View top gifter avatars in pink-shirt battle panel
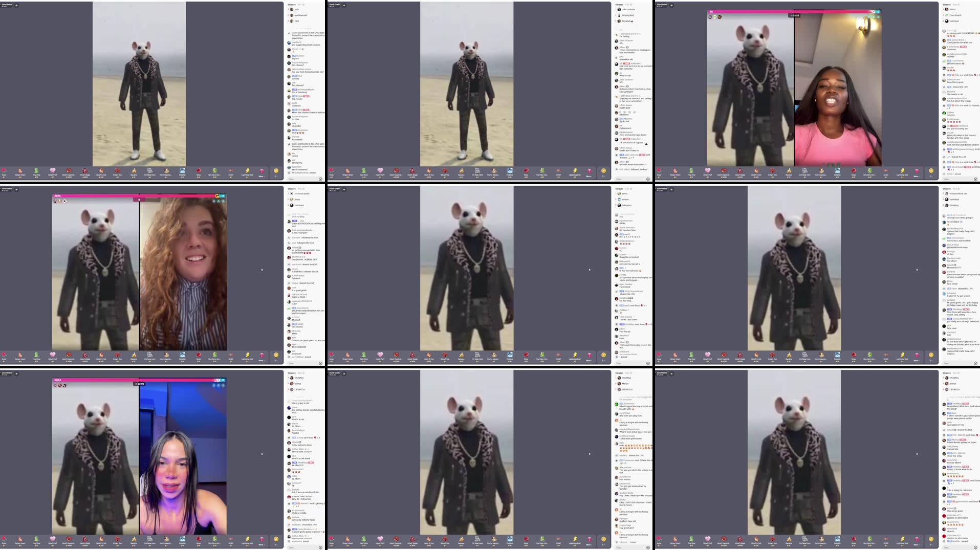Viewport: 980px width, 550px height. point(714,17)
